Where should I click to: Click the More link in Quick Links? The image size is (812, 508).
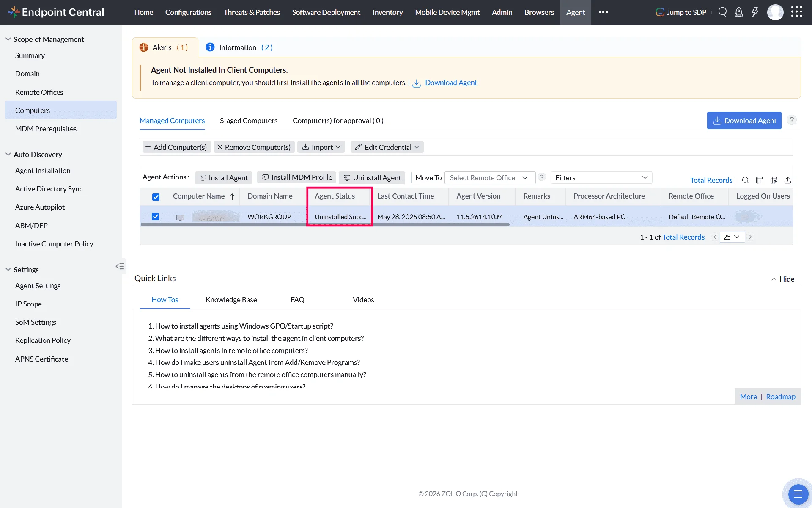pyautogui.click(x=749, y=397)
